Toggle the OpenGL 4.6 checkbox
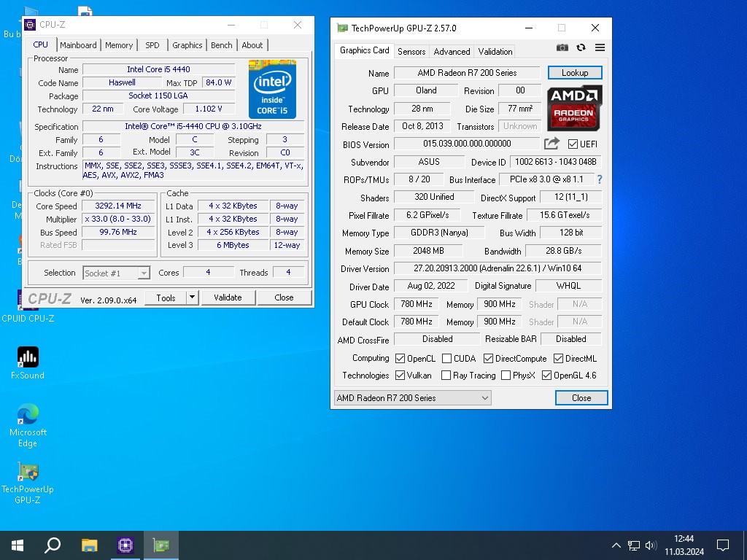747x560 pixels. (x=547, y=376)
